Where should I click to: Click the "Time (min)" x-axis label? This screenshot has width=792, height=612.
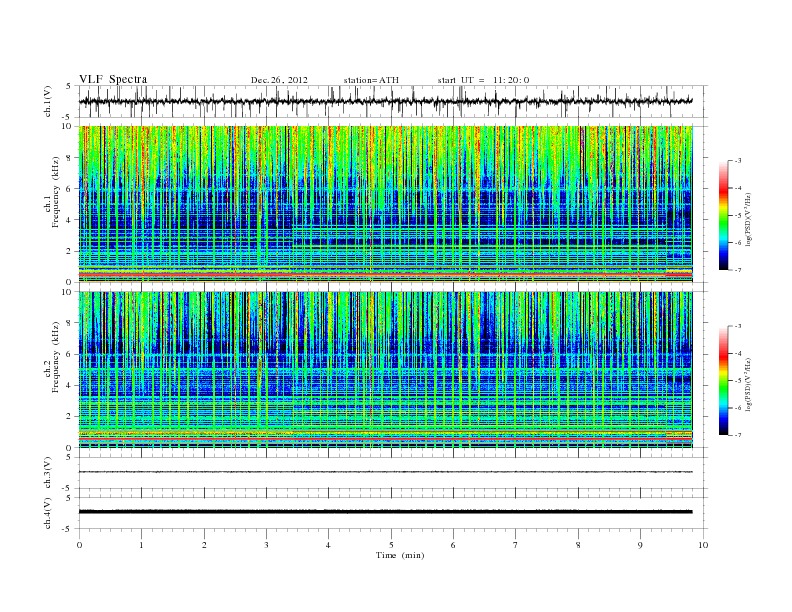point(400,555)
